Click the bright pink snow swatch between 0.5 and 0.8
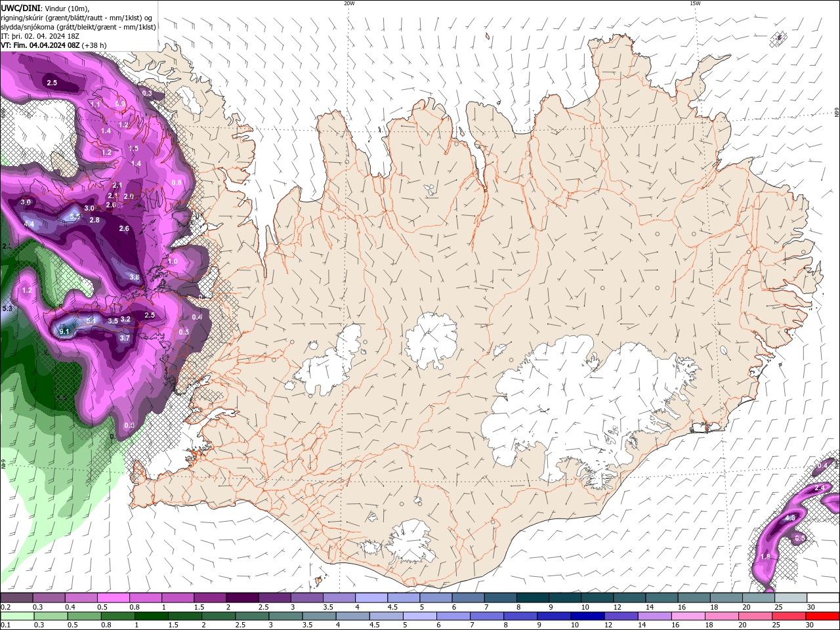Image resolution: width=840 pixels, height=630 pixels. coord(114,598)
